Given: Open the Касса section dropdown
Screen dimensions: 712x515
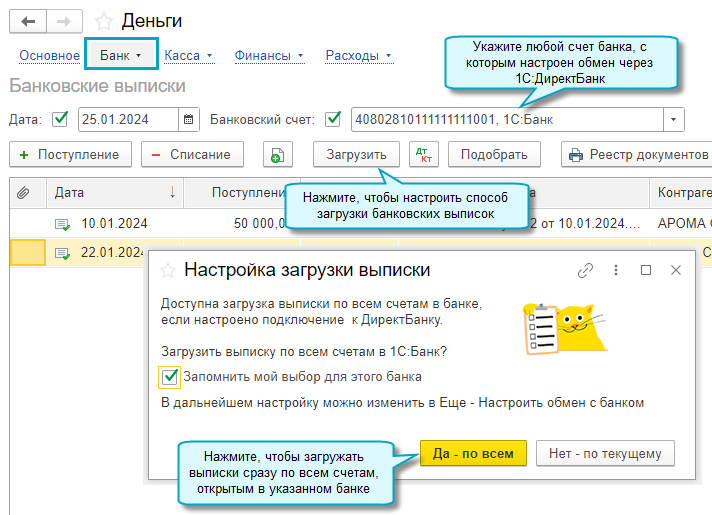Looking at the screenshot, I should pyautogui.click(x=188, y=55).
